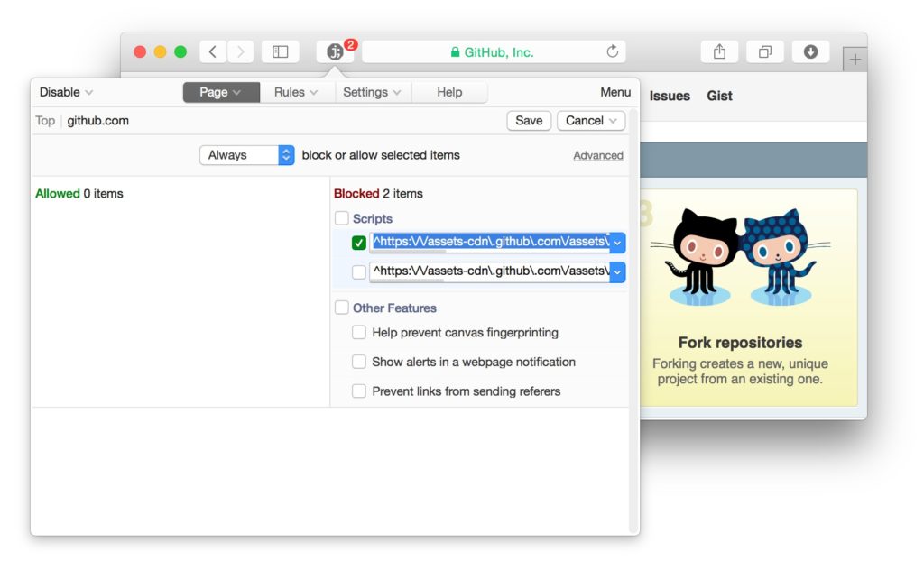The image size is (924, 570).
Task: Check the second blocked script checkbox
Action: click(x=359, y=272)
